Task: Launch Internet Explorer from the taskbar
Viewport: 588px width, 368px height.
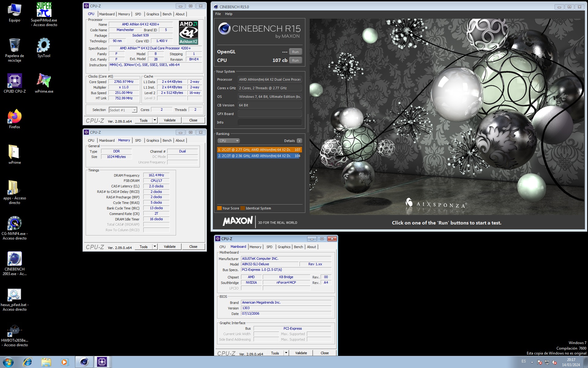Action: pos(28,362)
